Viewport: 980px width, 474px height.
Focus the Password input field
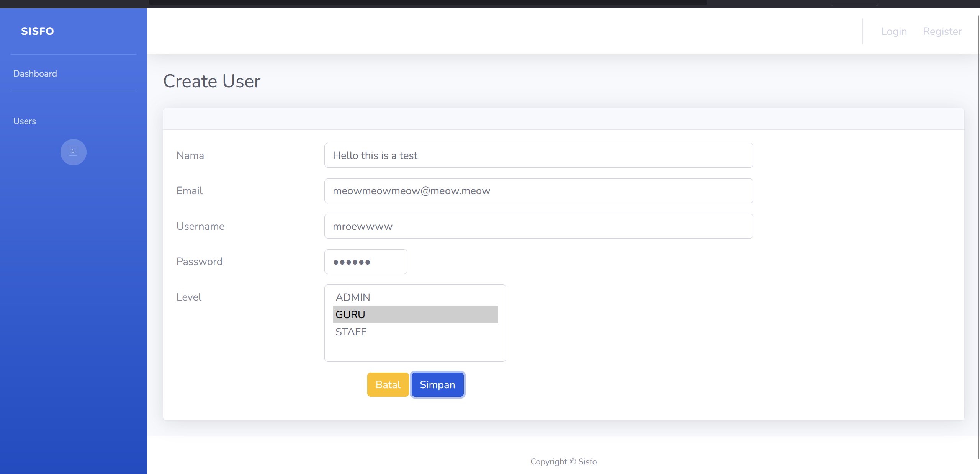point(365,262)
